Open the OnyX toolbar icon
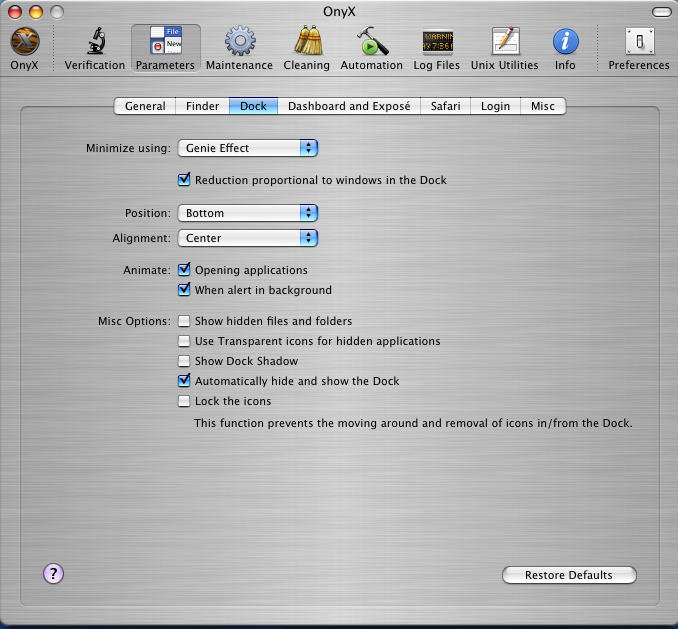Viewport: 678px width, 629px height. coord(25,42)
